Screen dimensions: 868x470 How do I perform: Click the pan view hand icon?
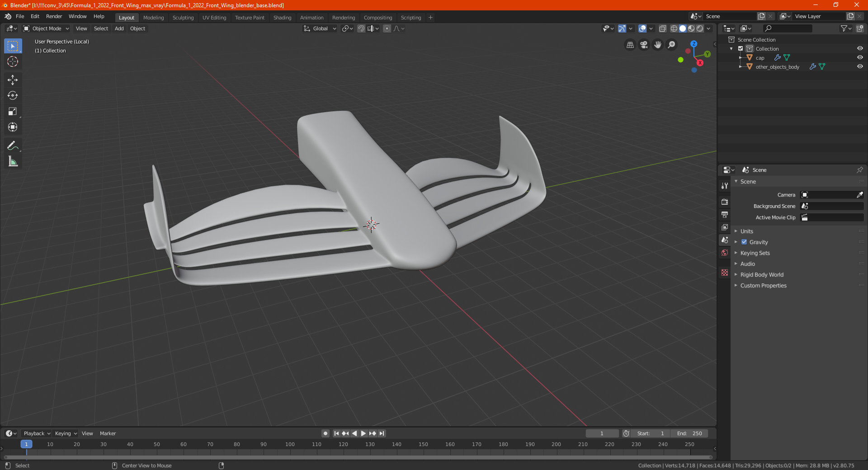pyautogui.click(x=658, y=45)
